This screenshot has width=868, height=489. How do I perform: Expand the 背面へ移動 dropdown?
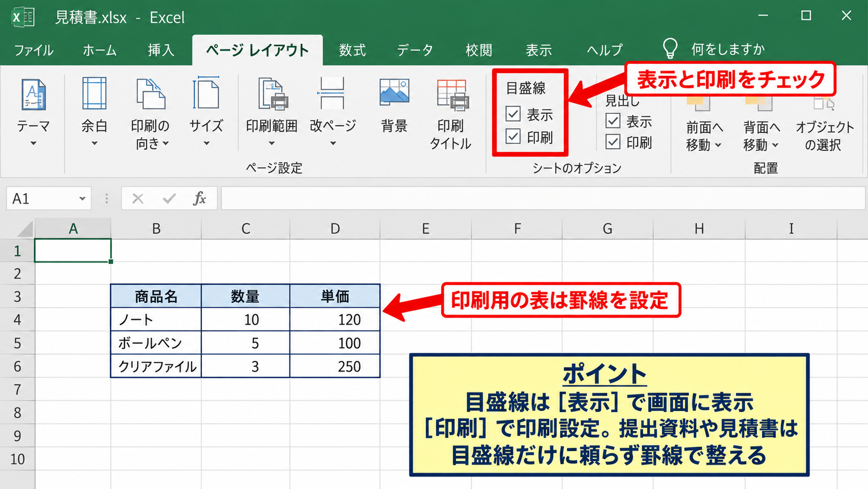coord(775,146)
